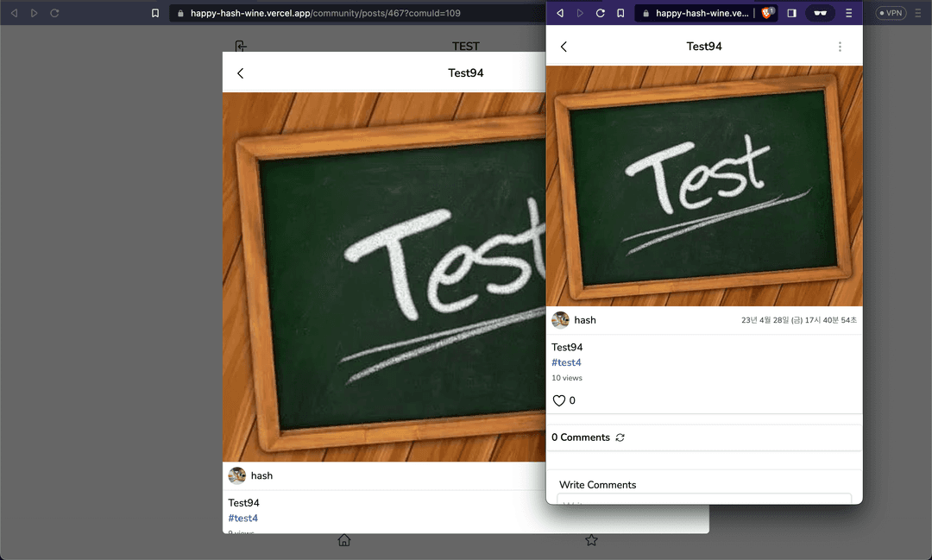932x560 pixels.
Task: Click forward navigation in the background browser
Action: tap(34, 13)
